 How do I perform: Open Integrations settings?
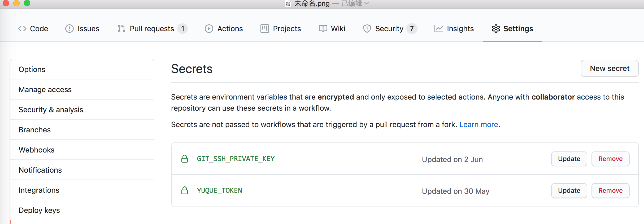pyautogui.click(x=82, y=190)
